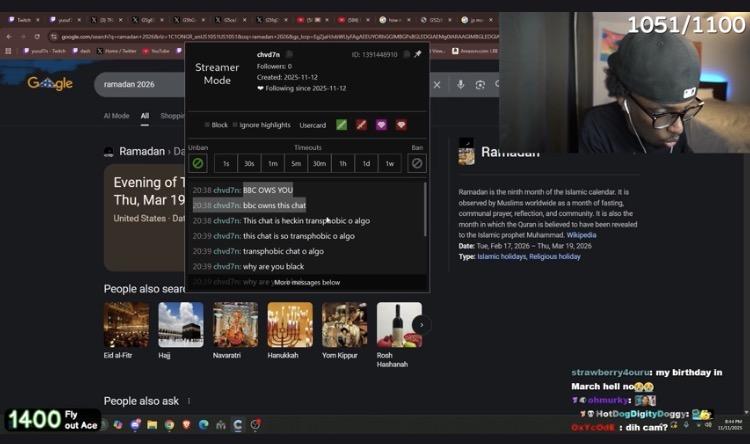Click the green slash usercard icon
750x444 pixels.
(341, 125)
